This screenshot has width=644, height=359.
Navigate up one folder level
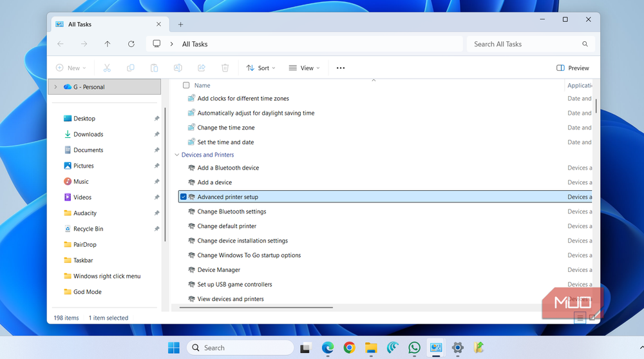coord(107,44)
